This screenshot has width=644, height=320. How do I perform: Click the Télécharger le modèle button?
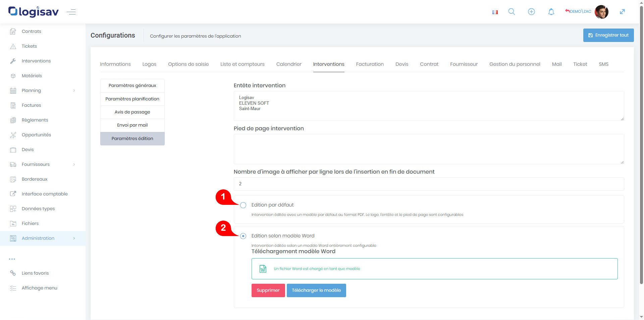pos(316,290)
